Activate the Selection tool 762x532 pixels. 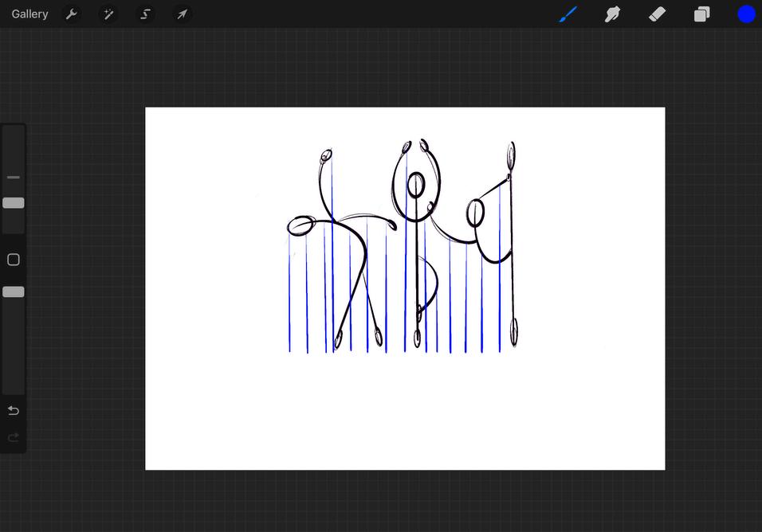145,14
